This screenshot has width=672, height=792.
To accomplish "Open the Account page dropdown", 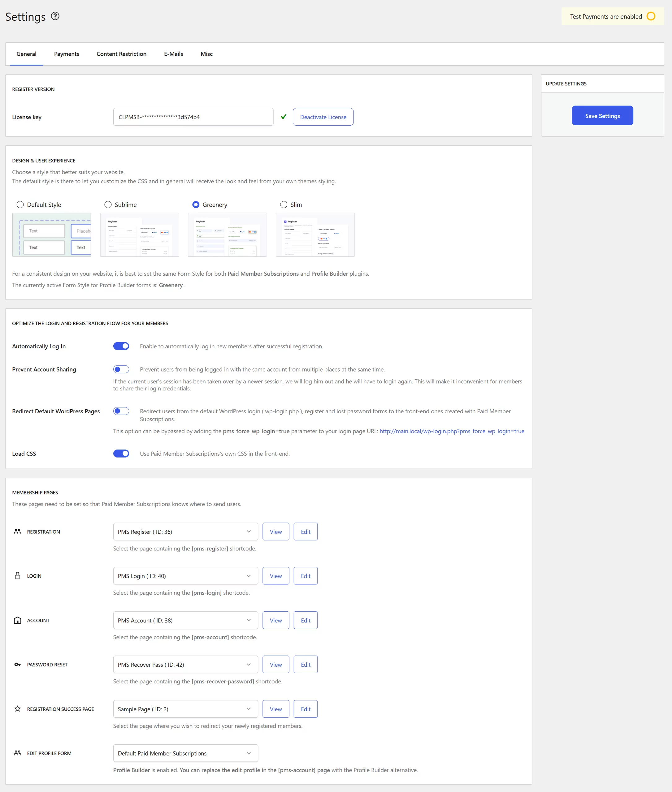I will 185,620.
